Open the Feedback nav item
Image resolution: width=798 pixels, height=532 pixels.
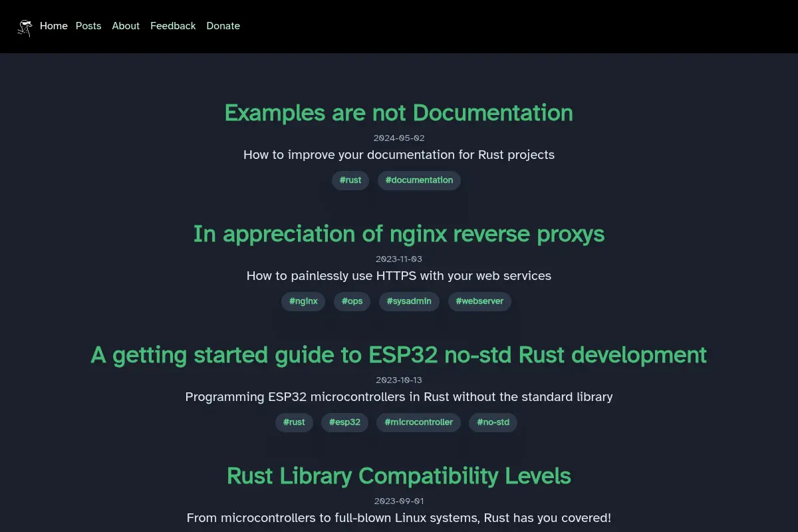[173, 26]
